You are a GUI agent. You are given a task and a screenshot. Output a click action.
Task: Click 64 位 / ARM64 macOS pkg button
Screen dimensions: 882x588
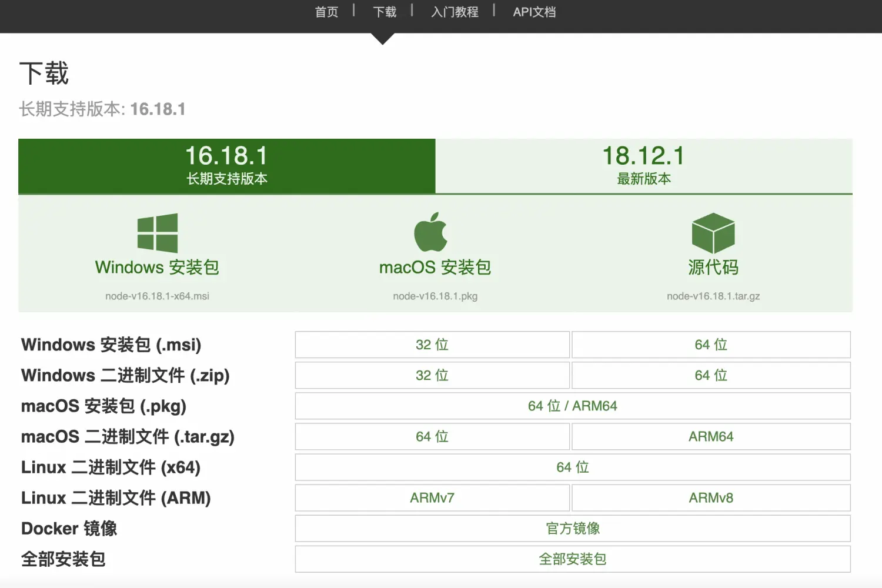[x=573, y=406]
